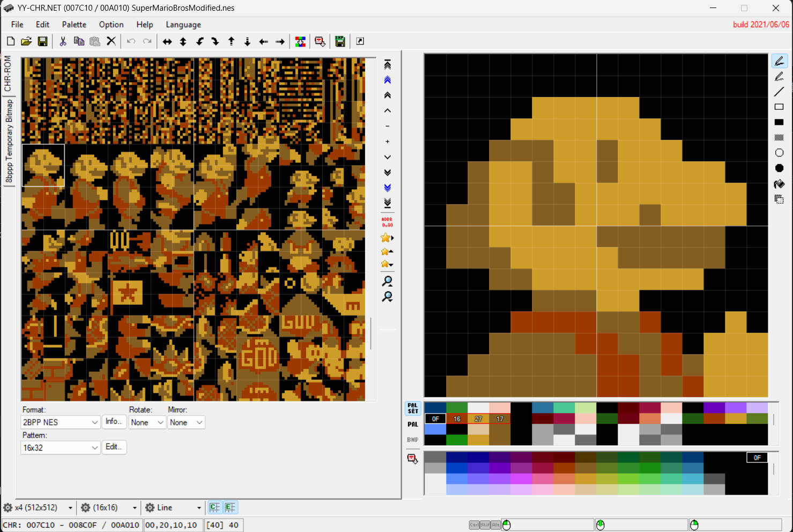Select the filled Ellipse tool
The height and width of the screenshot is (532, 793).
[x=780, y=168]
